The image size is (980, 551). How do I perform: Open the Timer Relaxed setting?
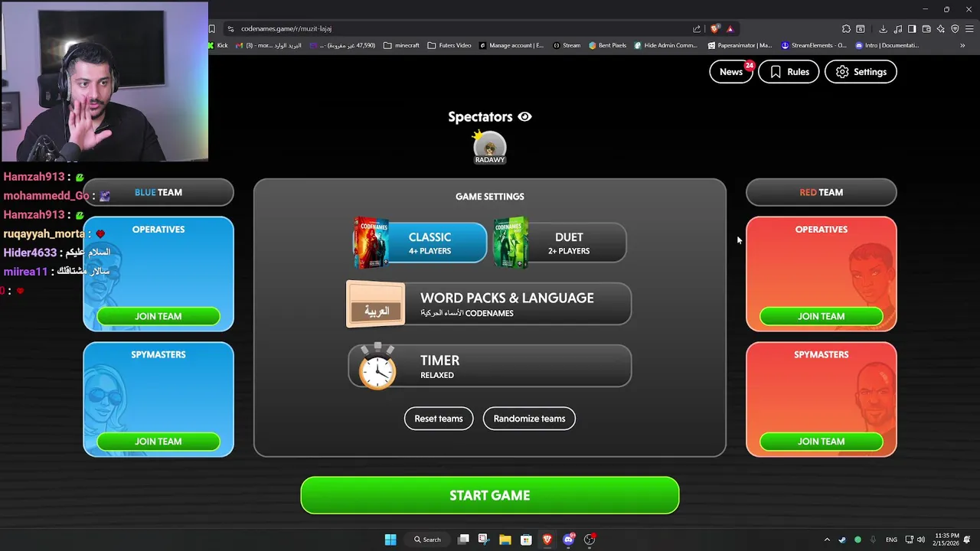pyautogui.click(x=488, y=367)
